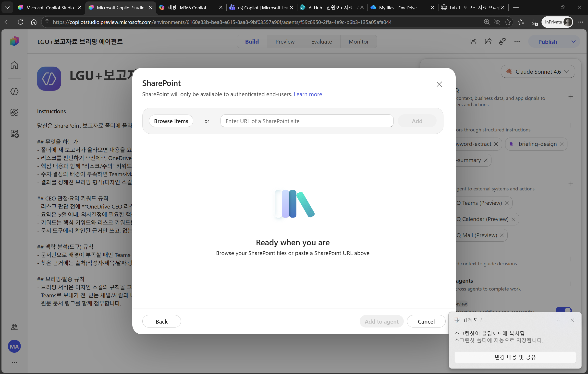Remove the keyword-extract skill chip
588x374 pixels.
point(496,144)
